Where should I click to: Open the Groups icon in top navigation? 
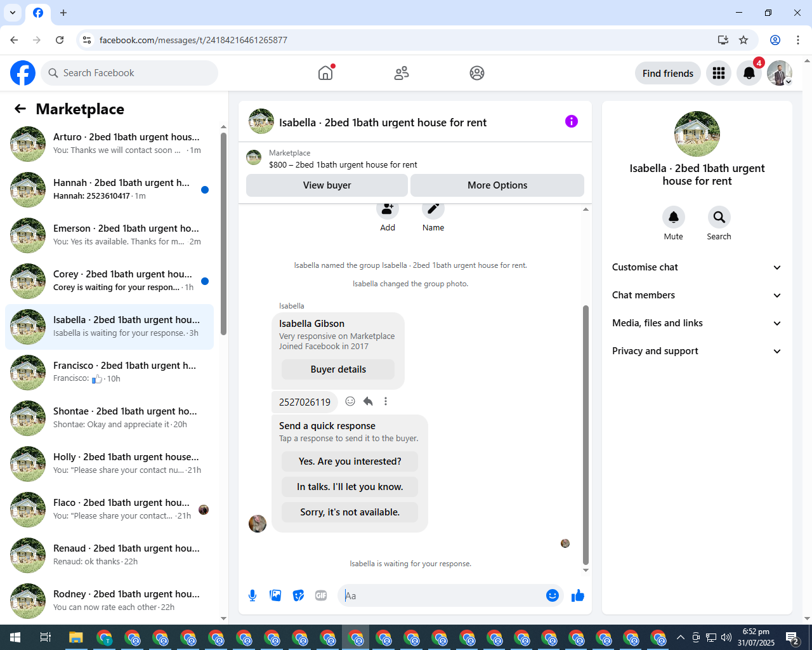coord(477,73)
